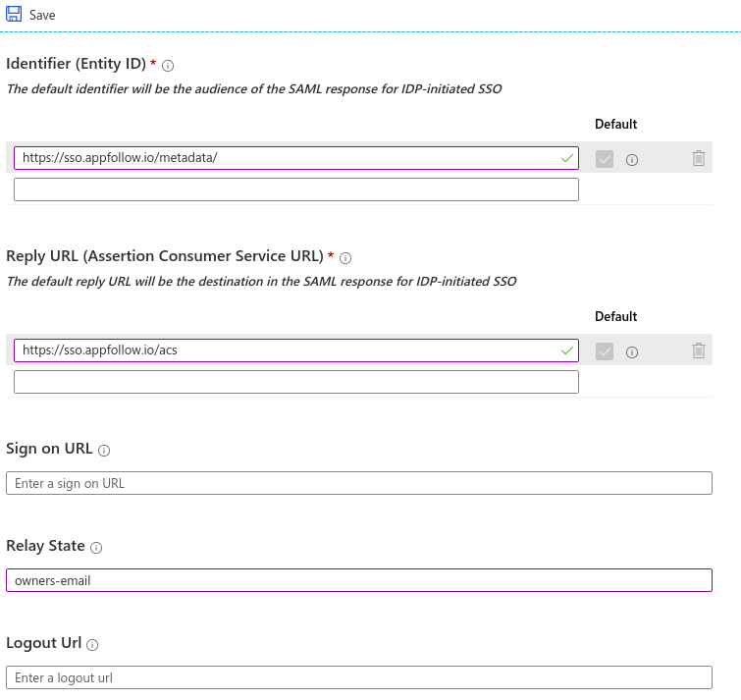Click the info icon beside the identifier Default checkbox
Viewport: 741px width, 700px height.
tap(632, 159)
